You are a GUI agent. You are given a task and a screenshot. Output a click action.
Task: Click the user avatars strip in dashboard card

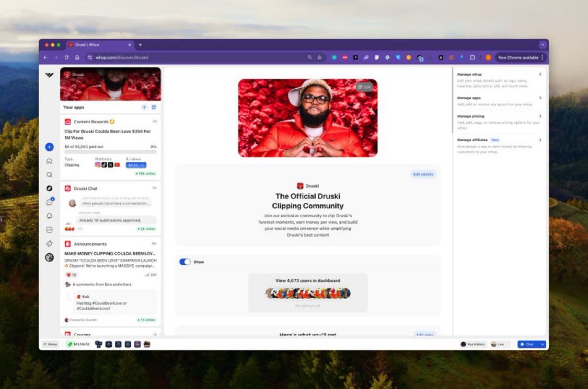click(308, 293)
